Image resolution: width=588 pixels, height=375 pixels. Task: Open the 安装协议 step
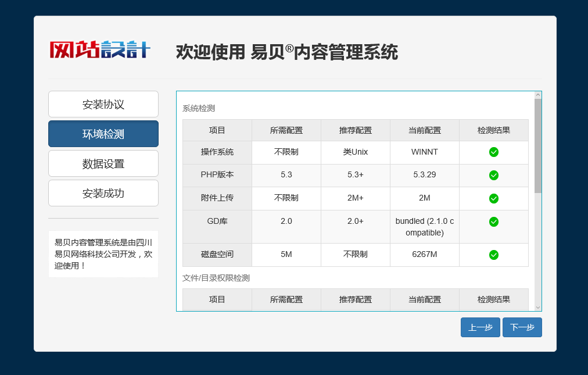click(x=103, y=105)
